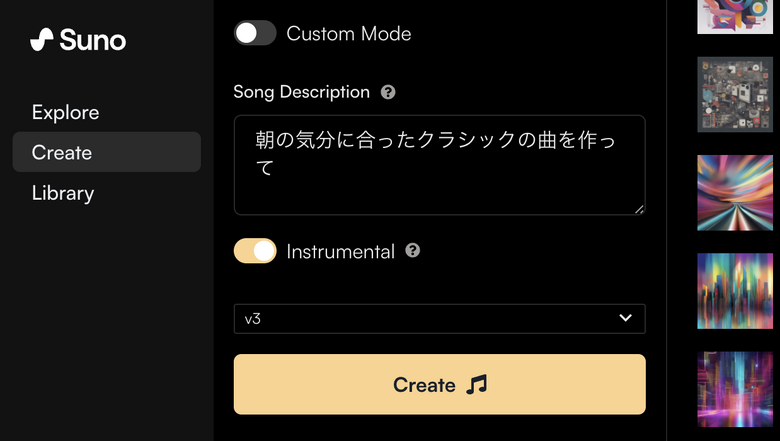Focus the Song Description text box
The height and width of the screenshot is (441, 780).
tap(439, 165)
